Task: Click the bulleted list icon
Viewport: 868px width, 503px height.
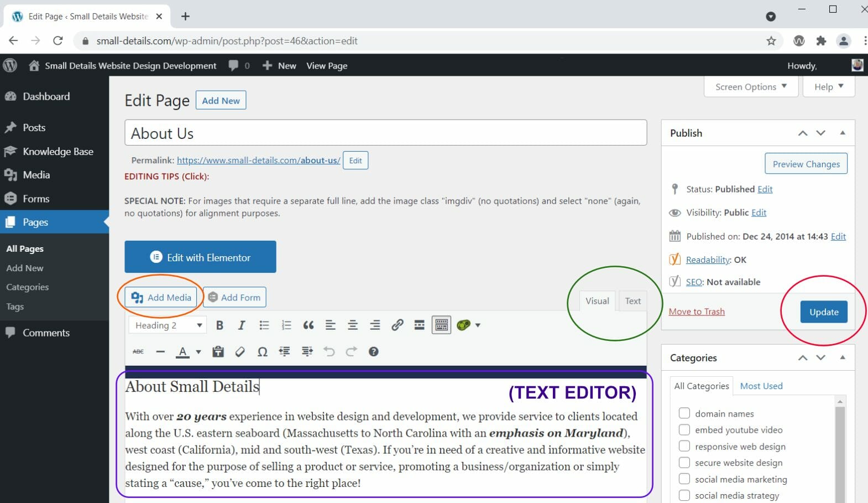Action: (x=264, y=325)
